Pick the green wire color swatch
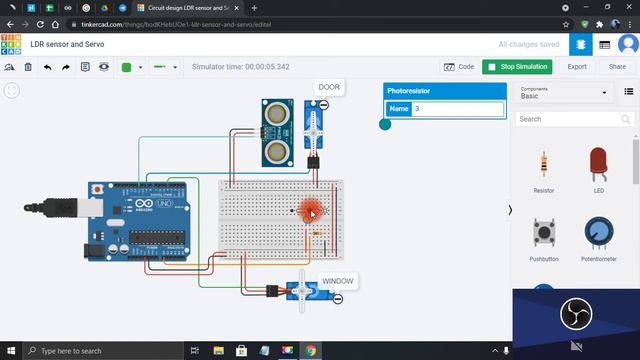Image resolution: width=640 pixels, height=360 pixels. (x=127, y=67)
